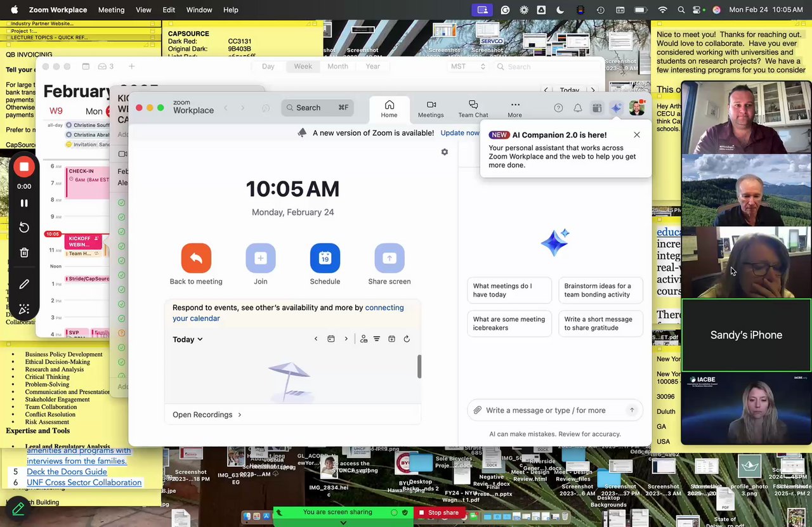Click the Update now link
This screenshot has height=527, width=812.
click(460, 133)
